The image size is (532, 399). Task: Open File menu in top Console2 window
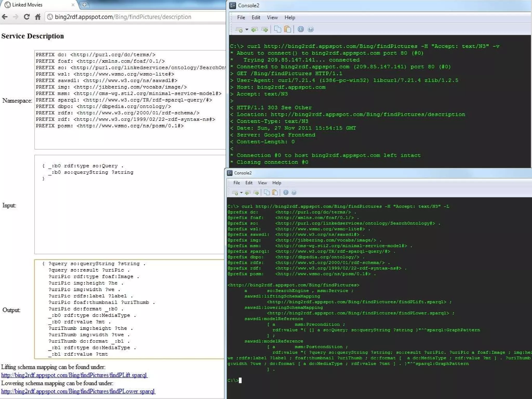click(x=241, y=17)
